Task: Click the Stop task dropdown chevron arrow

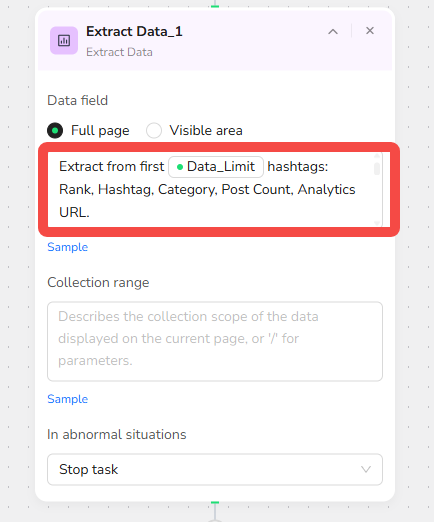Action: coord(366,469)
